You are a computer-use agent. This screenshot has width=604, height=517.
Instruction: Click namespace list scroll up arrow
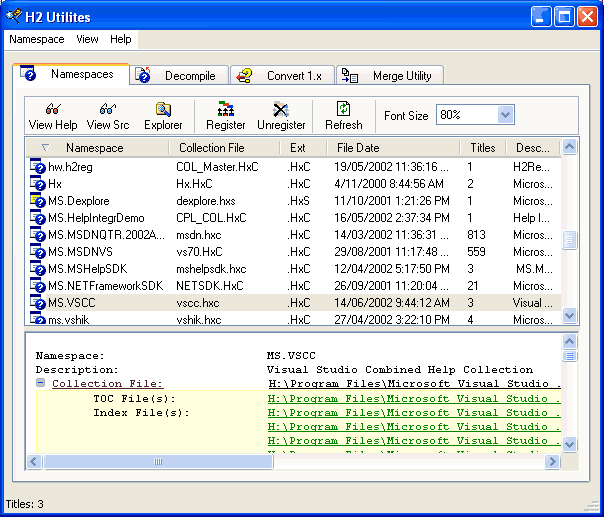click(569, 146)
